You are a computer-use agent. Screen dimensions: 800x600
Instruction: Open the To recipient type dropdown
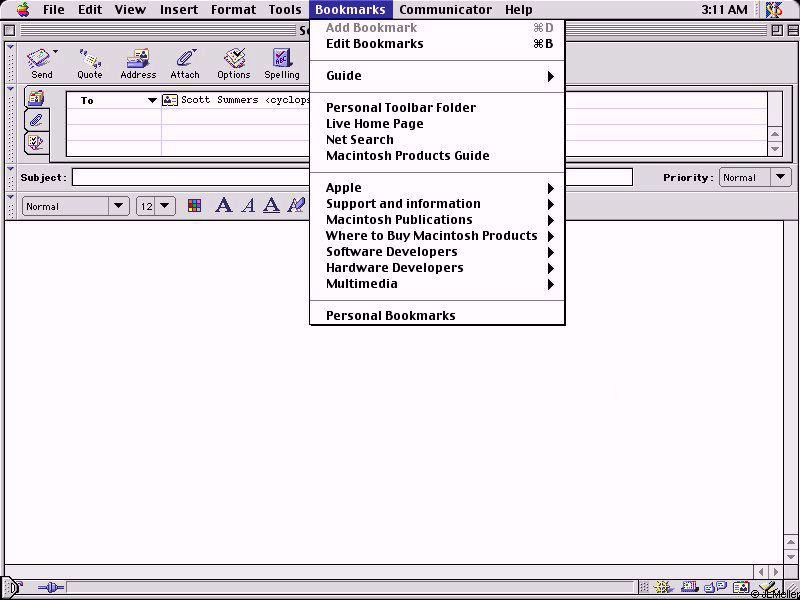(152, 101)
